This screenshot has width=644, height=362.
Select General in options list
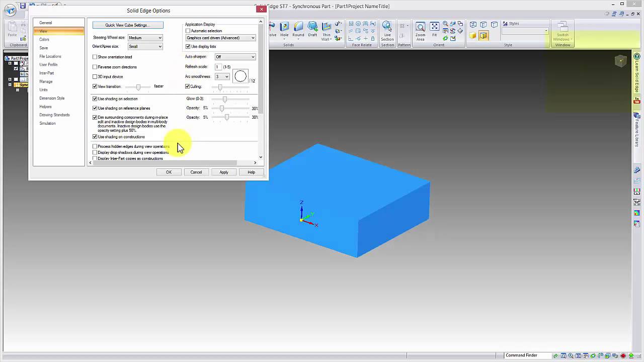[46, 23]
